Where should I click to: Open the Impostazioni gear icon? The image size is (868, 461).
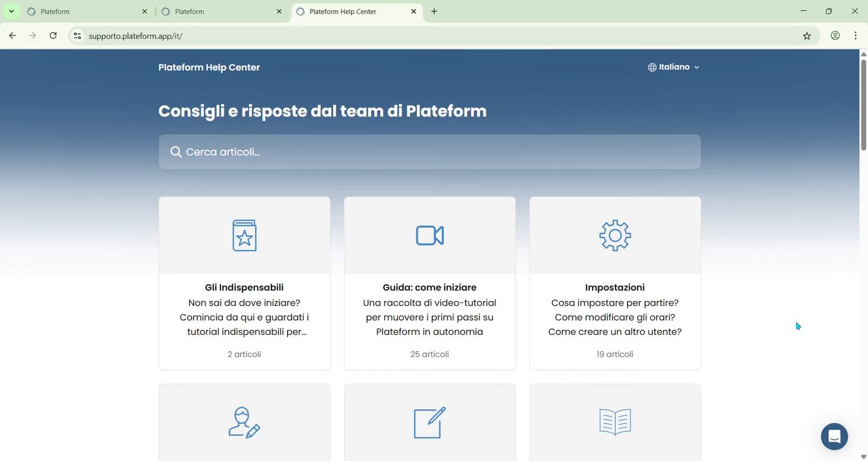615,236
